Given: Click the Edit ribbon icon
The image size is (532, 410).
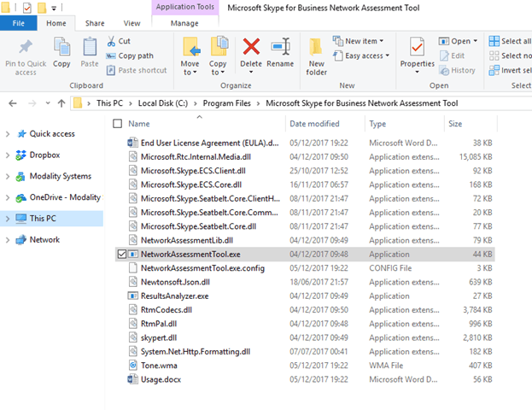Looking at the screenshot, I should pyautogui.click(x=444, y=56).
